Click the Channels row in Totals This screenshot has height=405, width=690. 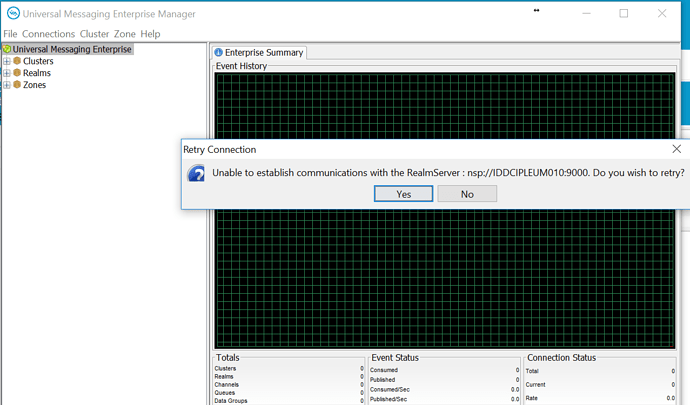click(289, 384)
